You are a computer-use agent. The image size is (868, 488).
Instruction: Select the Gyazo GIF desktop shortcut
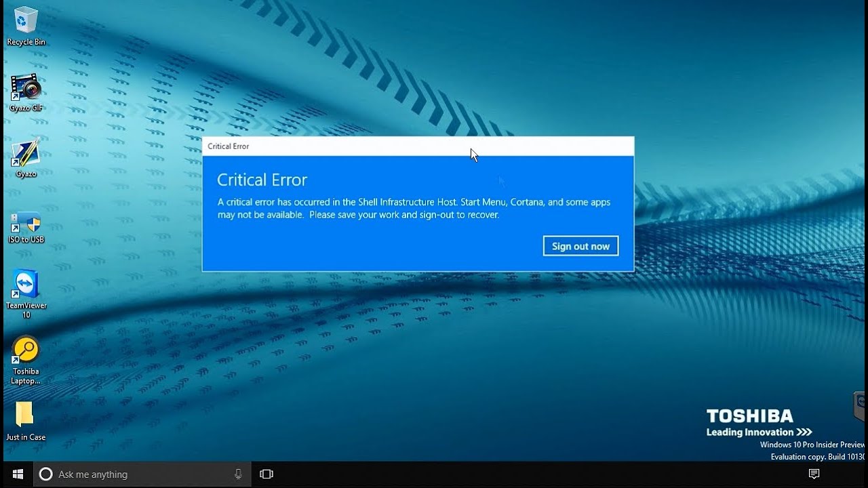pyautogui.click(x=26, y=92)
